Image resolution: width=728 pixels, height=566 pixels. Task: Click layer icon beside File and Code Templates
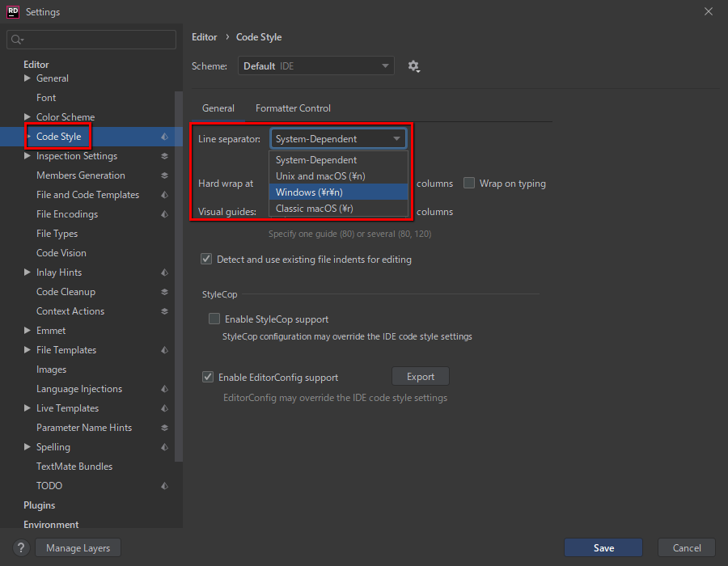(164, 195)
